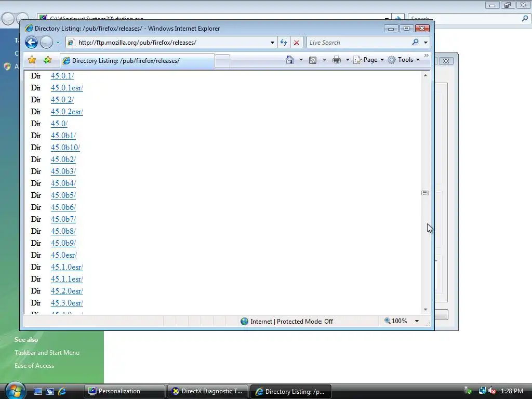This screenshot has height=399, width=532.
Task: Open the Favorites Center star icon
Action: (x=32, y=60)
